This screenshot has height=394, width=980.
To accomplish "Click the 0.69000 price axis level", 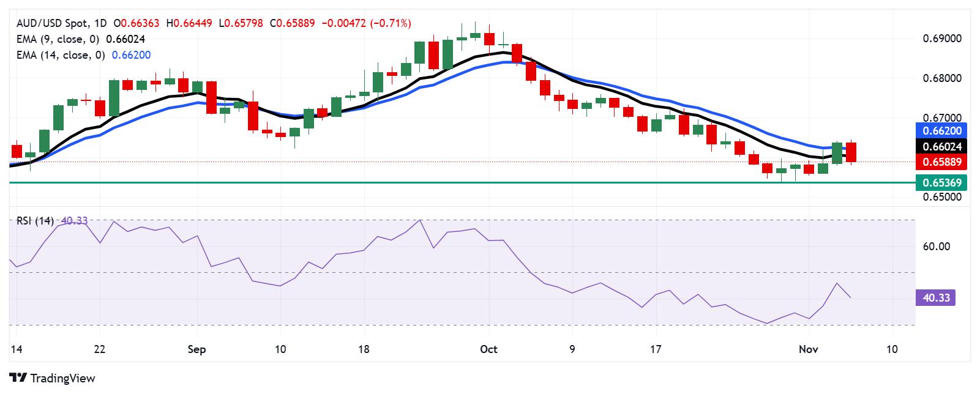I will click(942, 39).
